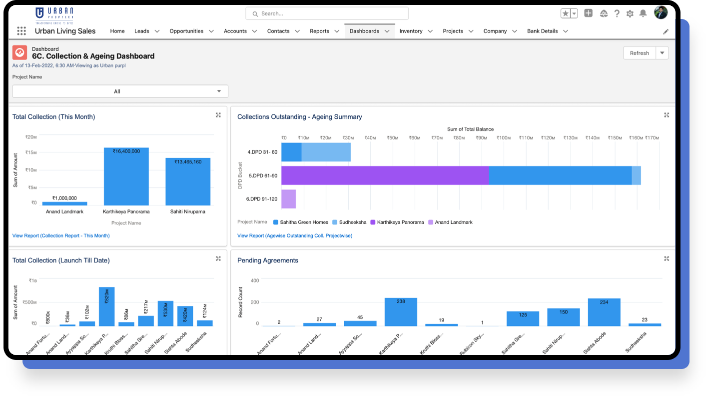The height and width of the screenshot is (403, 712).
Task: Click the Favorites star icon
Action: (566, 13)
